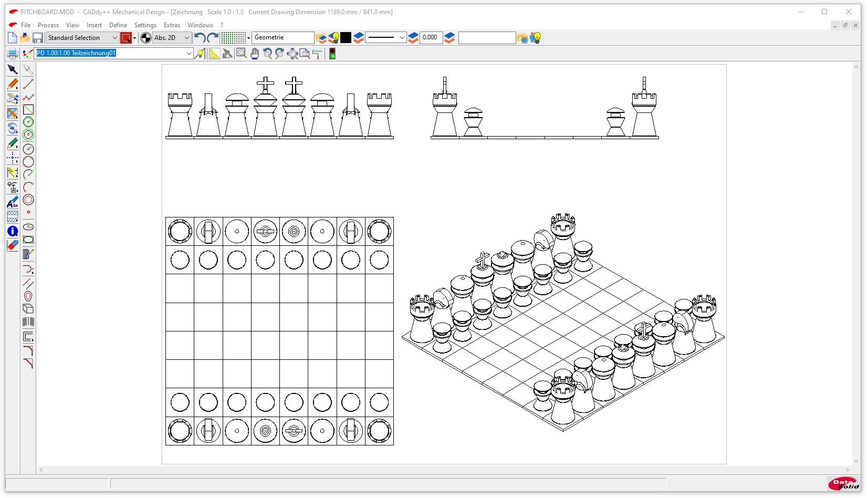Activate the pan hand tool
Screen dimensions: 868x498
255,54
